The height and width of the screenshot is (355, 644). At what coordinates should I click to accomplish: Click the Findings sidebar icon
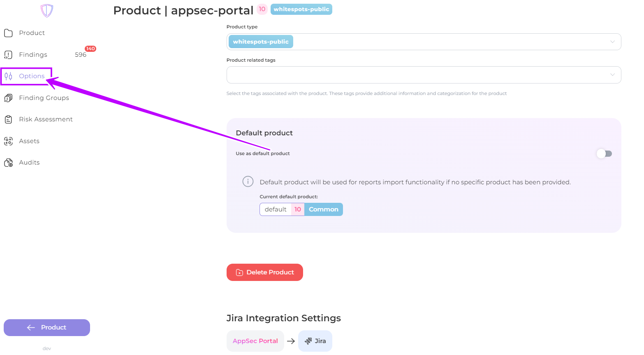[x=8, y=55]
